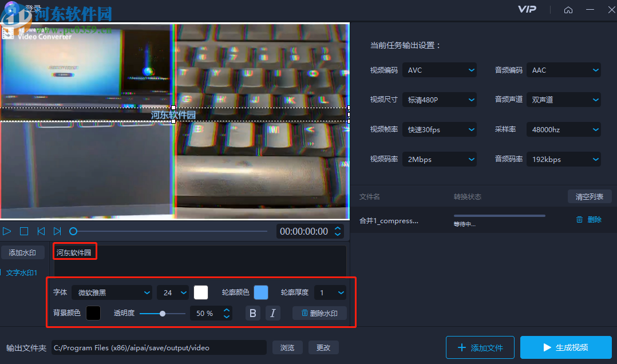This screenshot has height=364, width=617.
Task: Click the 河东软件园 watermark text field
Action: pos(74,251)
